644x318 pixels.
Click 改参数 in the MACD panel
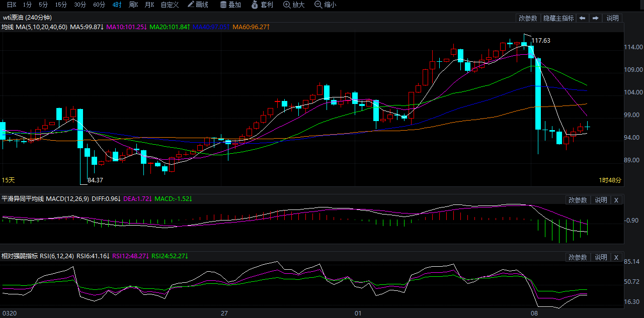tap(578, 200)
